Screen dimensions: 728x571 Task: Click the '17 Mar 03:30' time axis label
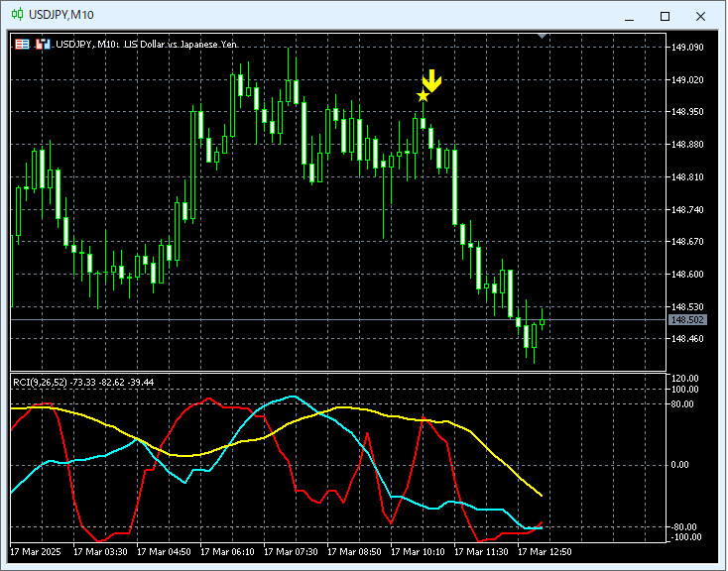click(x=100, y=552)
